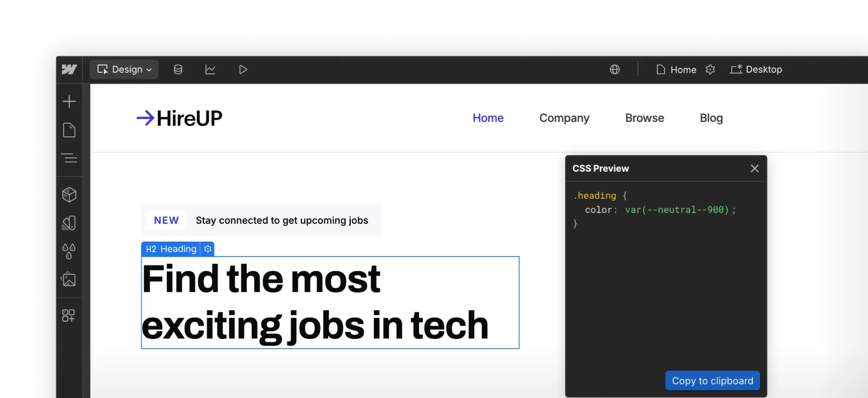This screenshot has width=868, height=398.
Task: Click the Browse nav link
Action: [x=645, y=118]
